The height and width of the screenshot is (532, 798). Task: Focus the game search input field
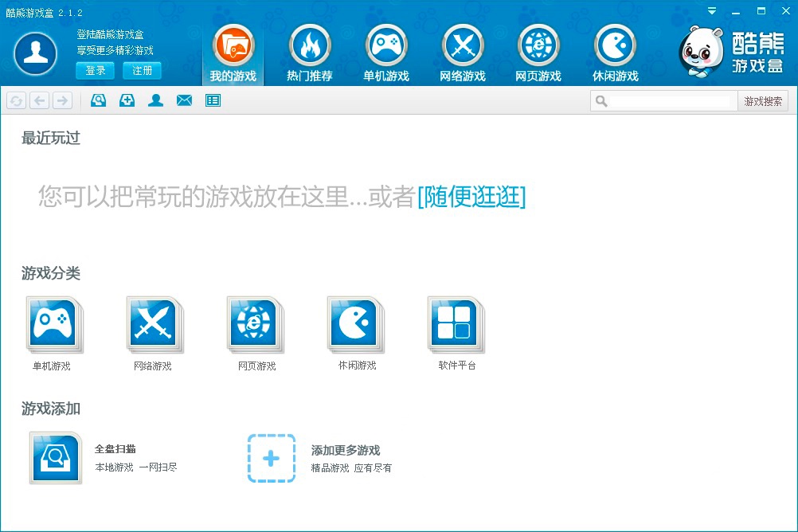click(x=669, y=101)
